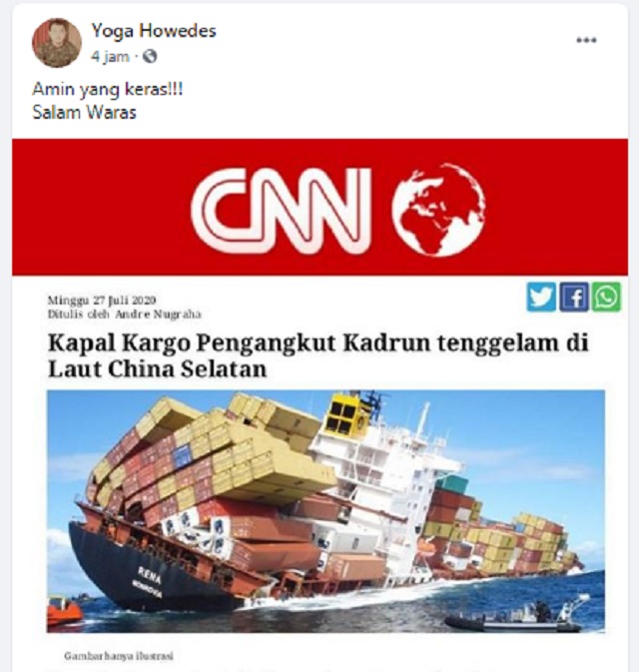Open the tilted cargo ship photo
This screenshot has width=639, height=672.
point(325,511)
